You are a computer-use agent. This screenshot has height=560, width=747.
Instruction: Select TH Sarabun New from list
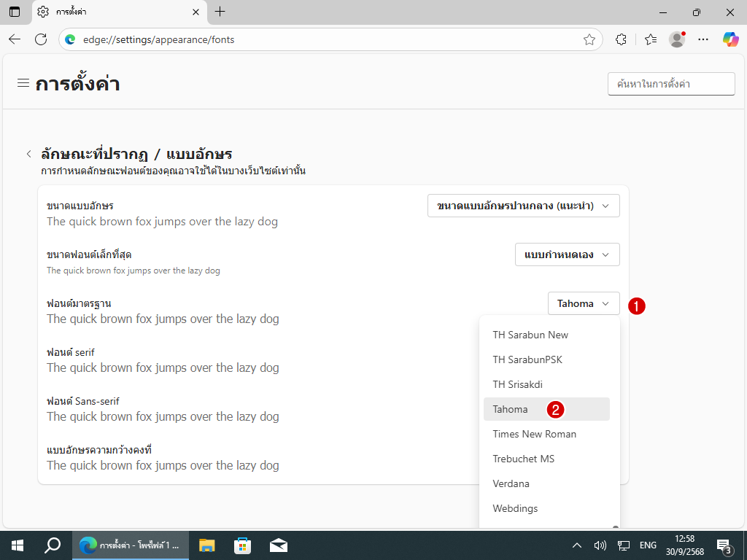[530, 335]
